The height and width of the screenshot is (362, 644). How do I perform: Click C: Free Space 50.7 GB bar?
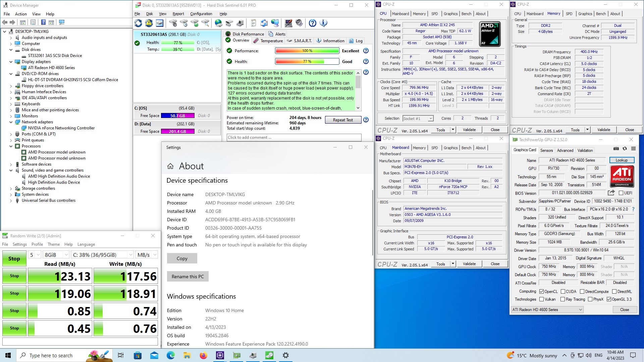[177, 116]
